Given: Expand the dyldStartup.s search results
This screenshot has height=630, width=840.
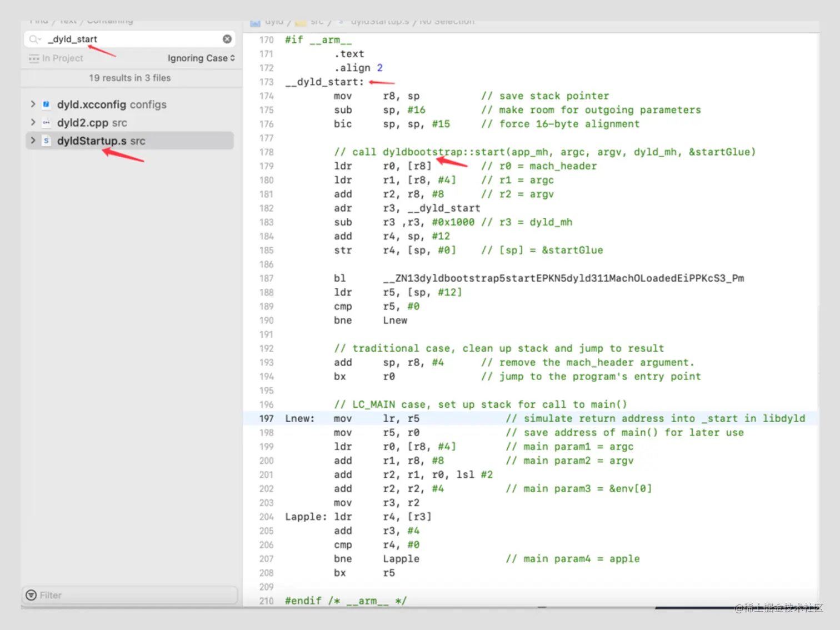Looking at the screenshot, I should pos(33,141).
